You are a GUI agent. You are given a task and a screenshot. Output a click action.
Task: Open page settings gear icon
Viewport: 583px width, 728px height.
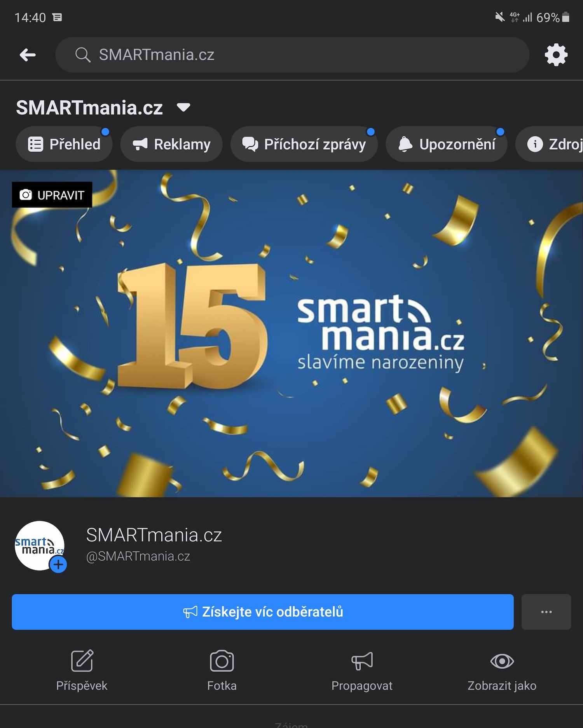pyautogui.click(x=556, y=55)
